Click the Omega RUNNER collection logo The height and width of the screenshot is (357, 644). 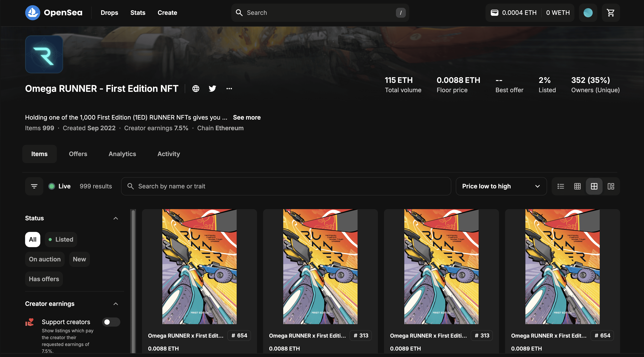tap(44, 54)
